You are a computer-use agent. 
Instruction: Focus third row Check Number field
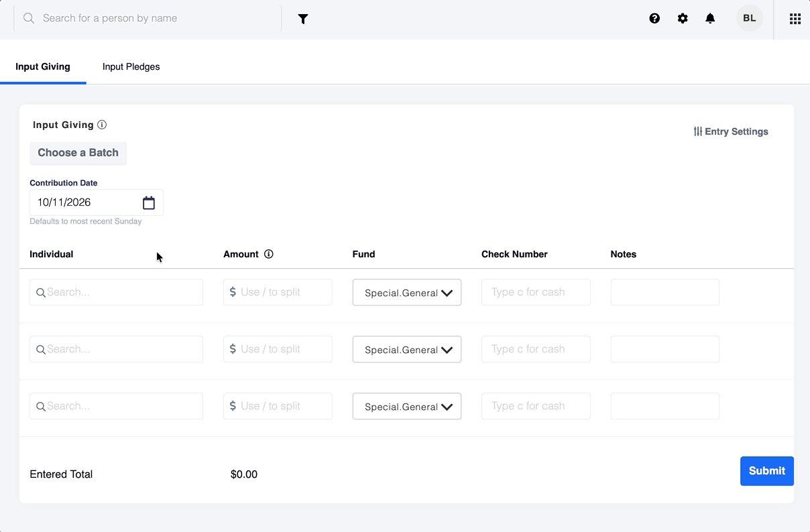coord(536,406)
